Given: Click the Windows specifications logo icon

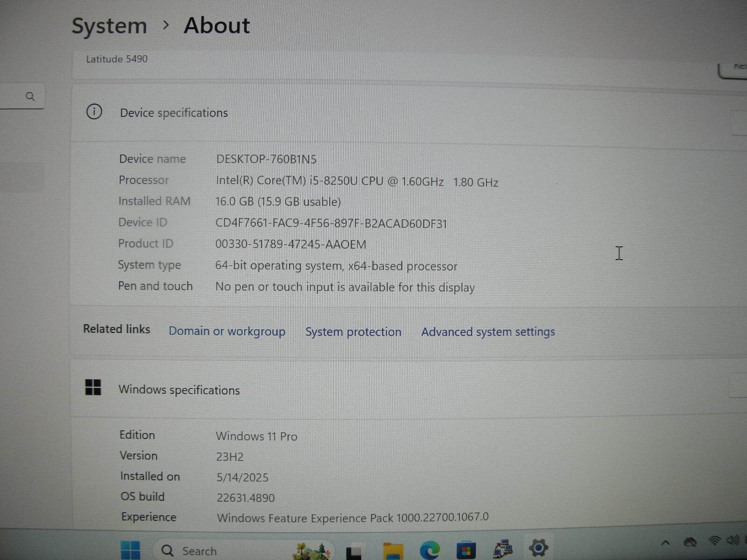Looking at the screenshot, I should pyautogui.click(x=93, y=387).
